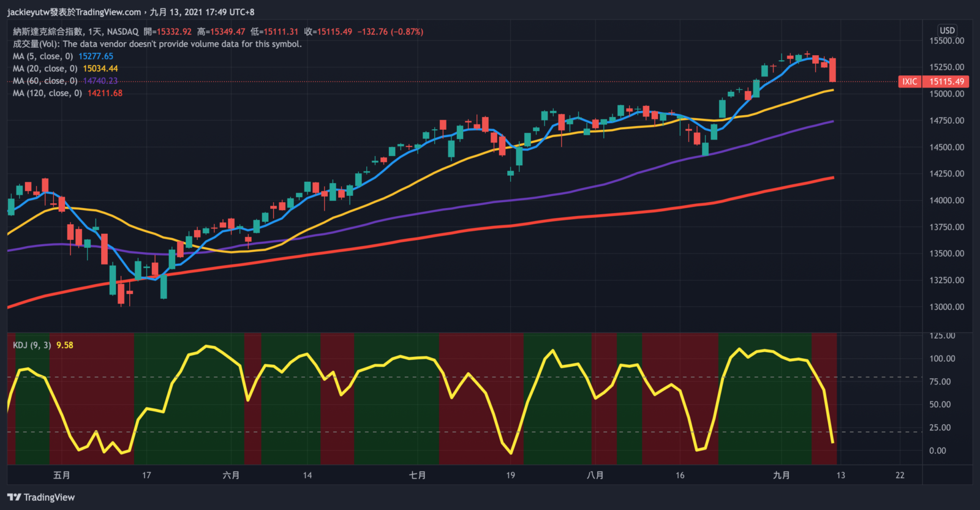Select the MA (120, close, 0) legend
This screenshot has width=980, height=510.
(47, 93)
